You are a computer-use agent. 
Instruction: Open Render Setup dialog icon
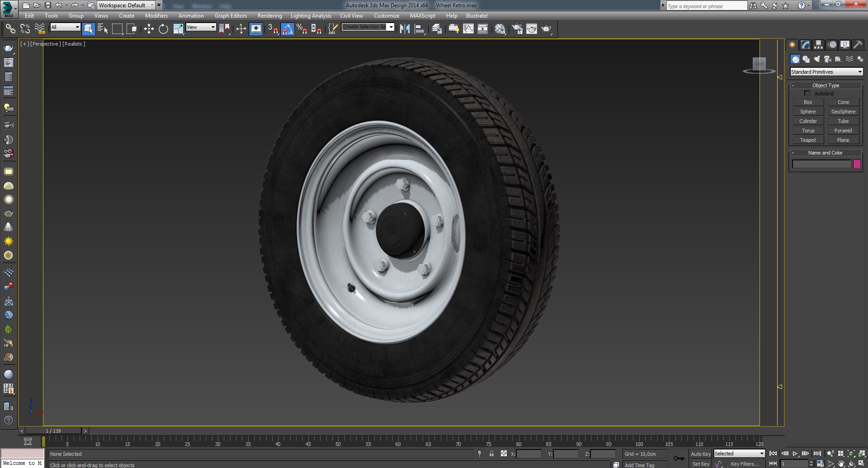(517, 29)
